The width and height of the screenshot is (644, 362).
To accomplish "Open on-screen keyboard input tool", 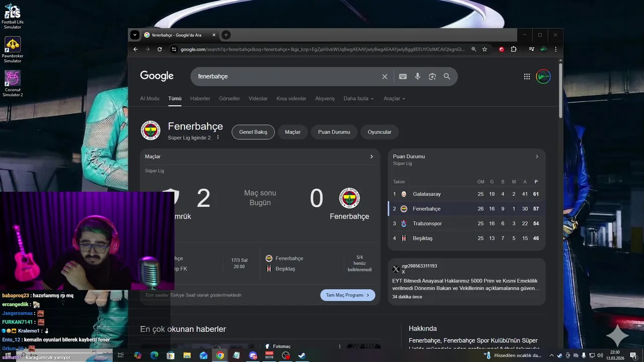I will point(403,76).
